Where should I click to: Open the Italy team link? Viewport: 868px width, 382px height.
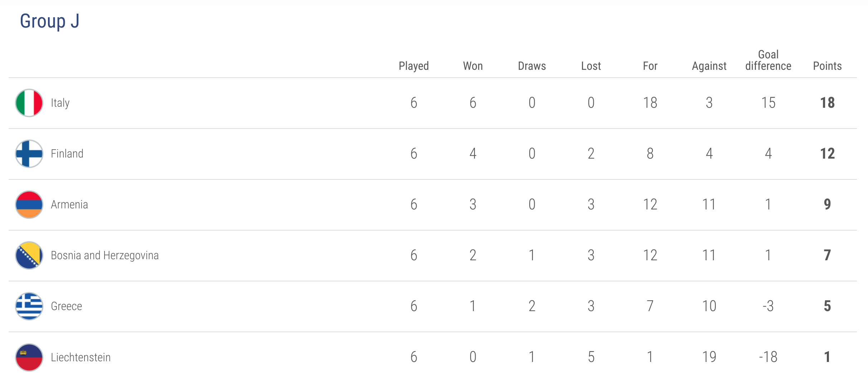pyautogui.click(x=60, y=103)
